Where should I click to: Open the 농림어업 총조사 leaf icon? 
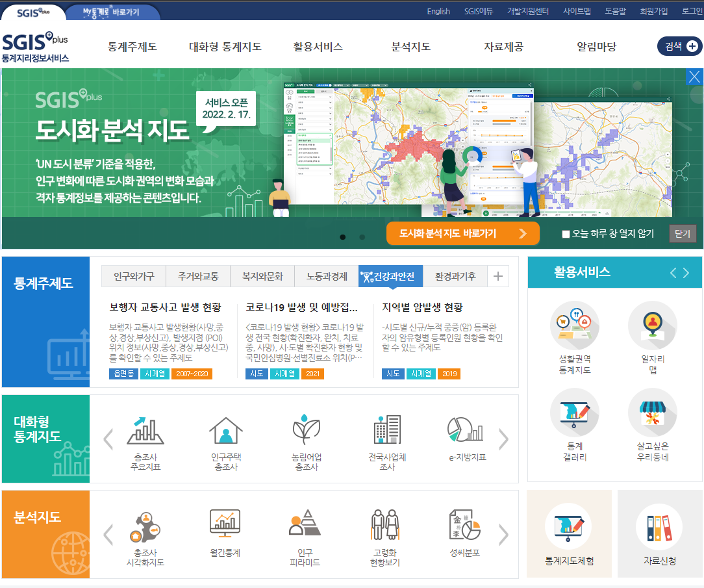(306, 429)
